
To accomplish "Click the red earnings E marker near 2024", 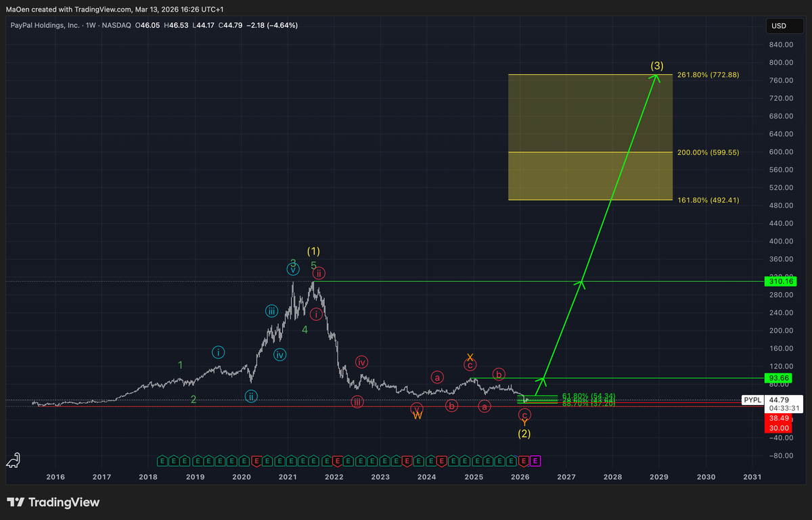I will pyautogui.click(x=441, y=461).
